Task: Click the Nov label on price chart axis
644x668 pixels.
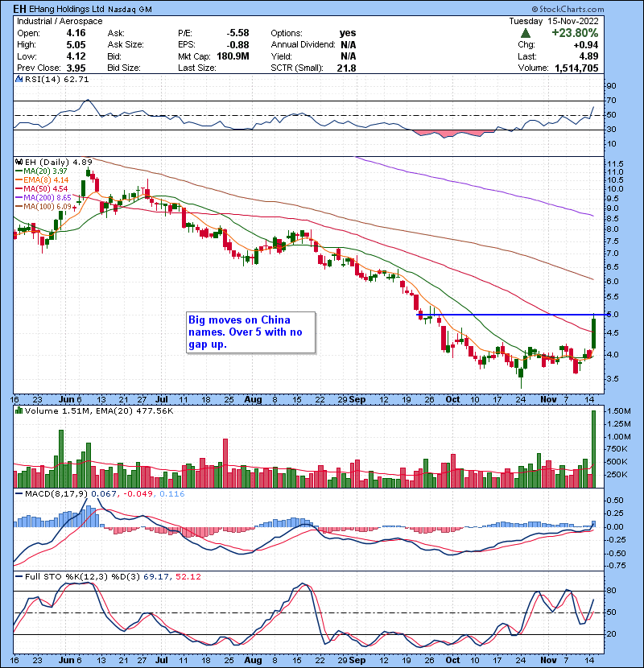Action: tap(548, 400)
